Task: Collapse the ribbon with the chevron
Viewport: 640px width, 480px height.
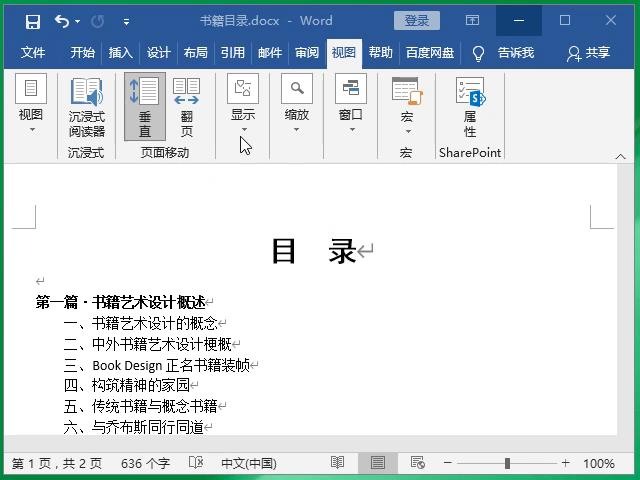Action: pos(620,156)
